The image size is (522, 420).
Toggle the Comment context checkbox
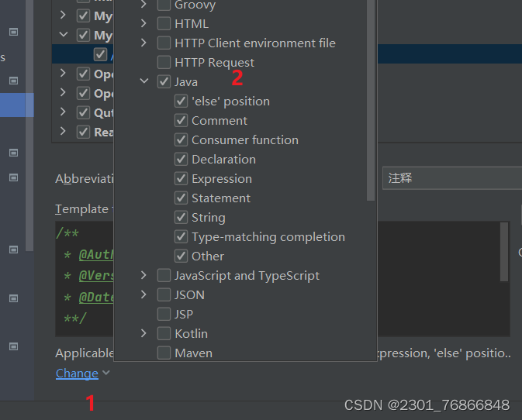181,120
